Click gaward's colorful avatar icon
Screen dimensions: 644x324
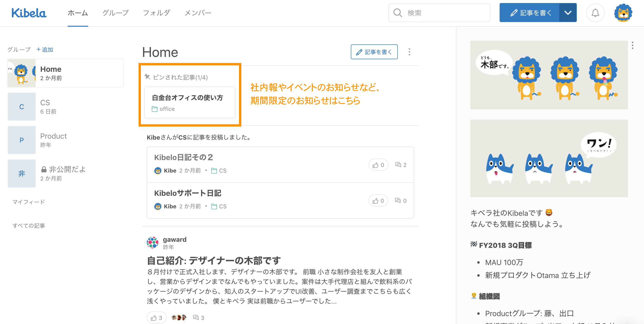click(153, 242)
